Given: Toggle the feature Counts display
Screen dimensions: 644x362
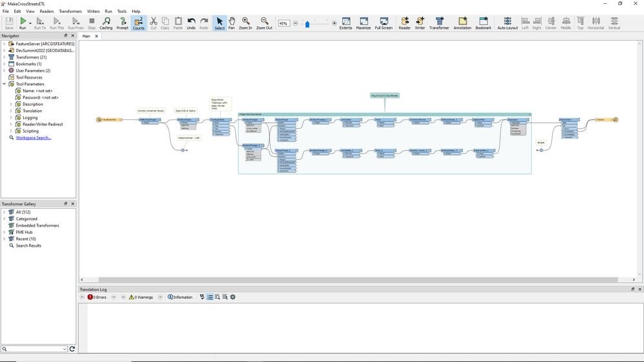Looking at the screenshot, I should (x=139, y=23).
